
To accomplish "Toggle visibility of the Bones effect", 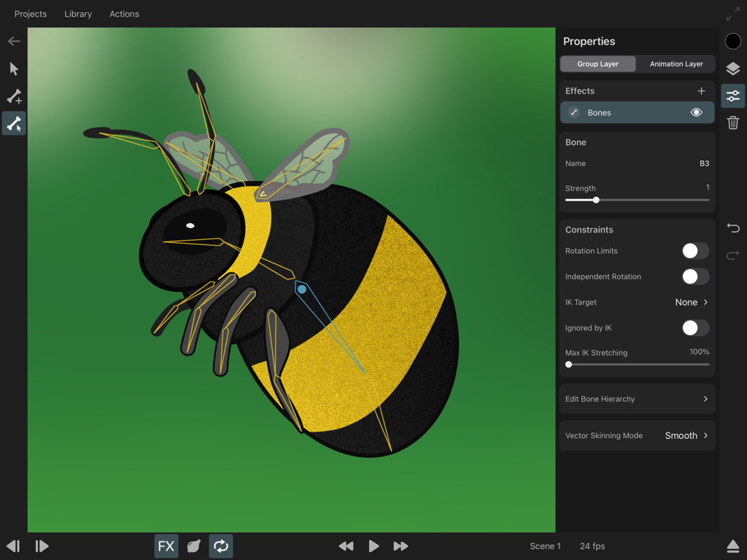I will tap(696, 112).
